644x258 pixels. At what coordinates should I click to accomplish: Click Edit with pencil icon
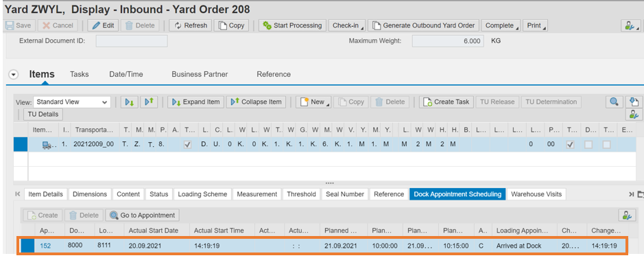[103, 25]
